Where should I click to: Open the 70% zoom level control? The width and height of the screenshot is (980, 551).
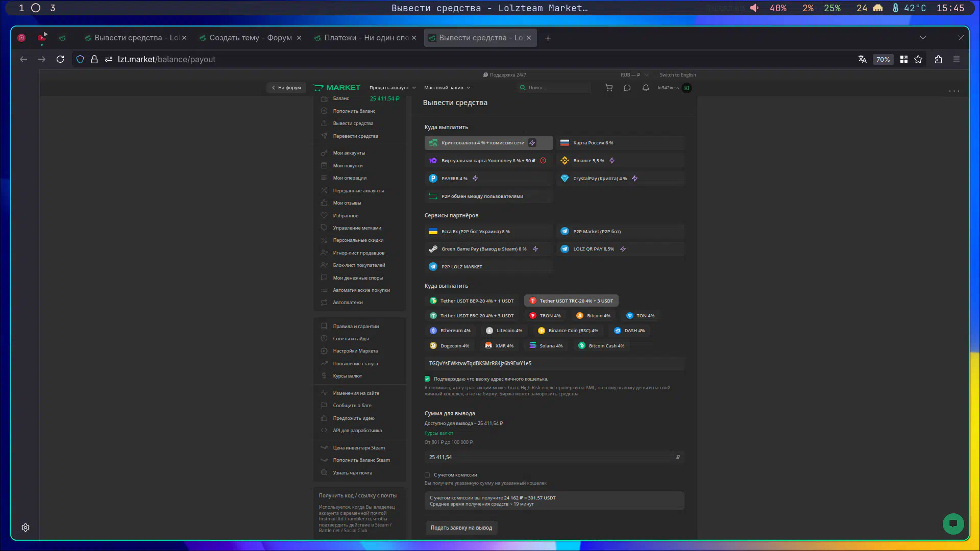click(x=883, y=59)
